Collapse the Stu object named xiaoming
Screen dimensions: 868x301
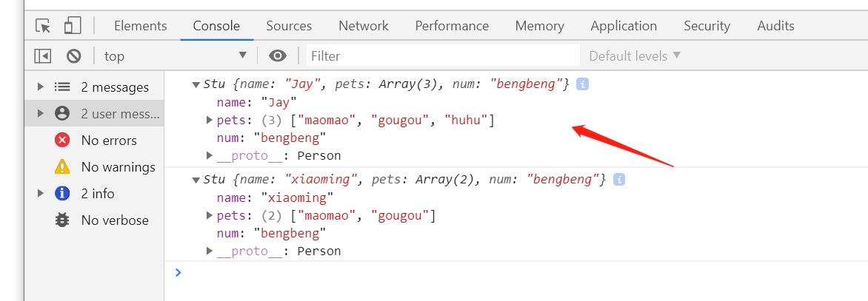(196, 180)
